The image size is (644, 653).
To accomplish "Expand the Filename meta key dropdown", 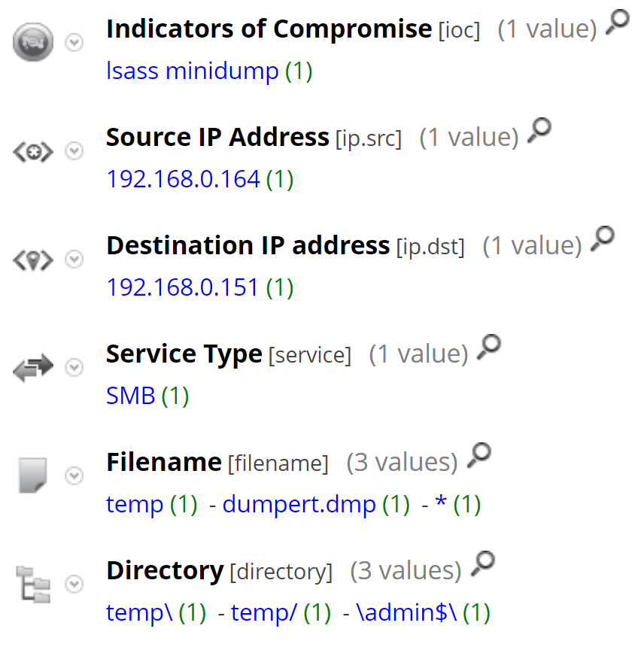I will click(x=74, y=475).
